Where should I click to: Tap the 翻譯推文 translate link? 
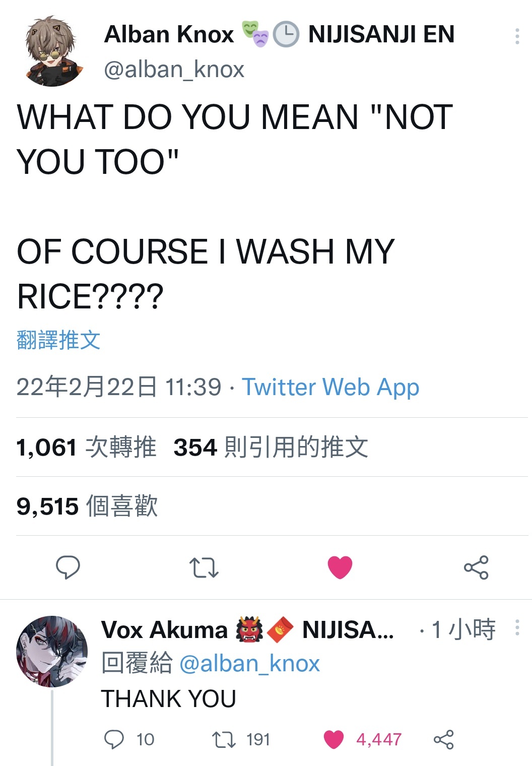(58, 340)
